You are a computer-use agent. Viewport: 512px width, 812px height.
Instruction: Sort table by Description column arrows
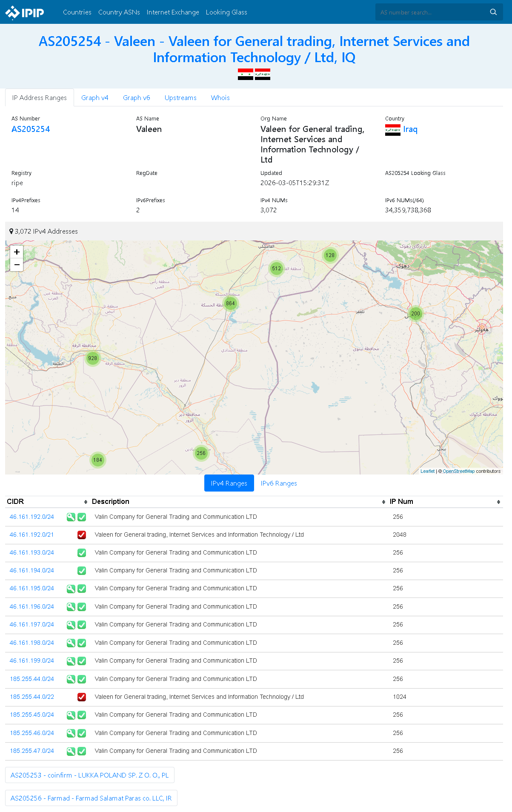(x=383, y=502)
